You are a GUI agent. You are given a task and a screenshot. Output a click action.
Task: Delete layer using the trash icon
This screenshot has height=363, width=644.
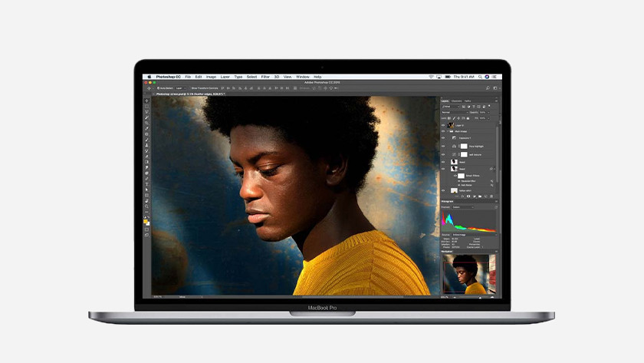click(491, 196)
